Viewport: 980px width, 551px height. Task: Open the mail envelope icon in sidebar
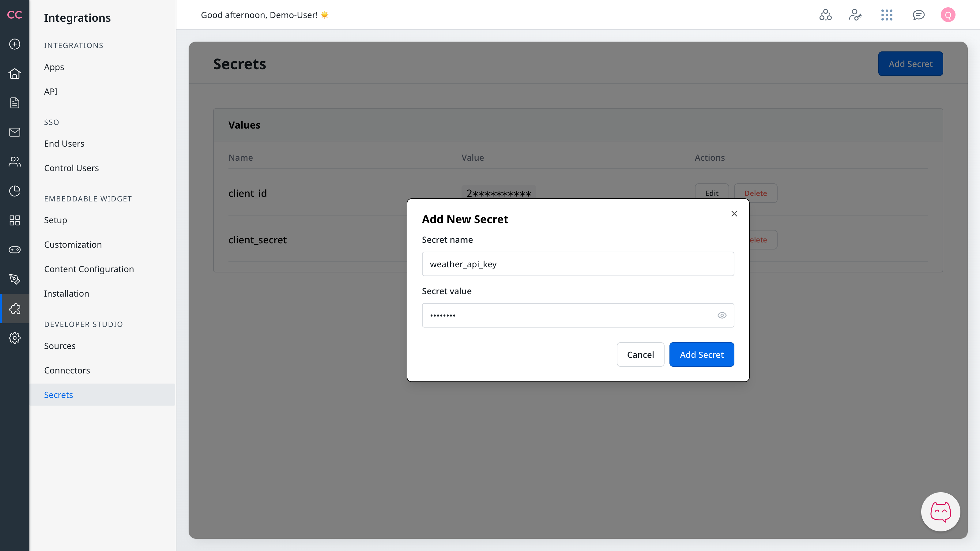(14, 132)
